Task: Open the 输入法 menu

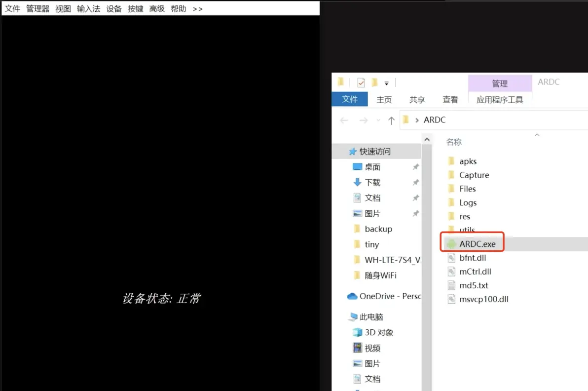Action: [89, 9]
